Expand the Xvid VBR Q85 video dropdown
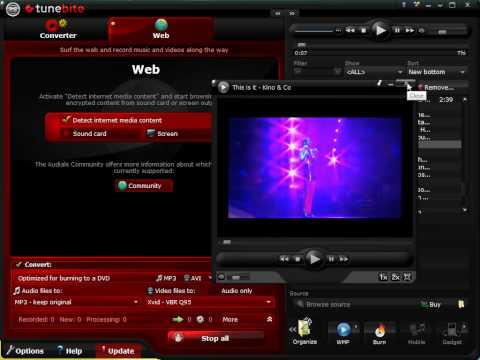 (x=209, y=302)
